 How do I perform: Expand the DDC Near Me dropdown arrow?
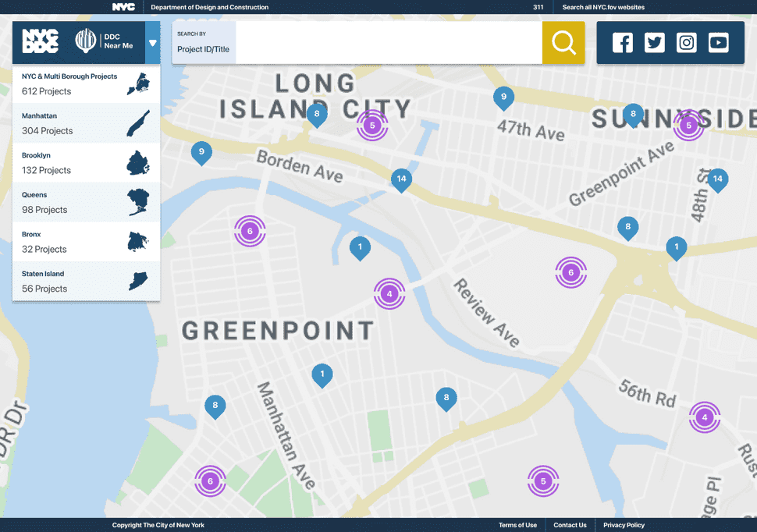tap(152, 43)
